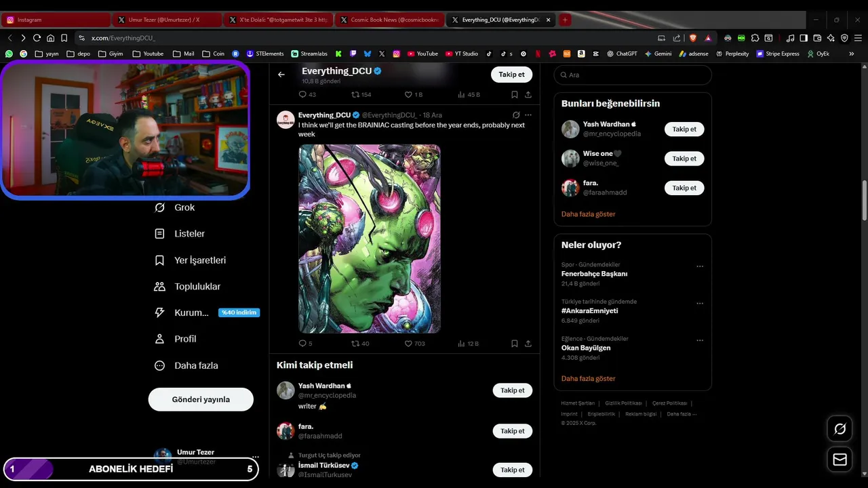Like the BRAINIAC tweet with 703 likes
The height and width of the screenshot is (488, 868).
point(414,344)
